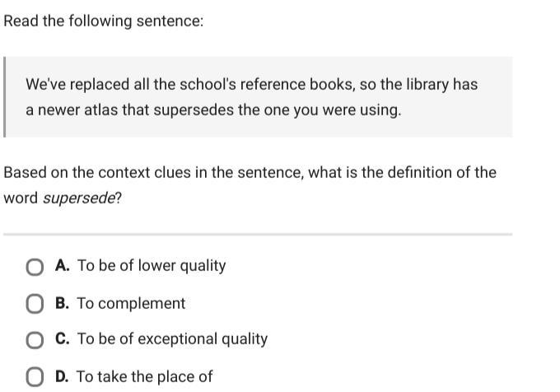Click the word atlas in the sentence
This screenshot has height=392, width=560.
click(x=101, y=110)
